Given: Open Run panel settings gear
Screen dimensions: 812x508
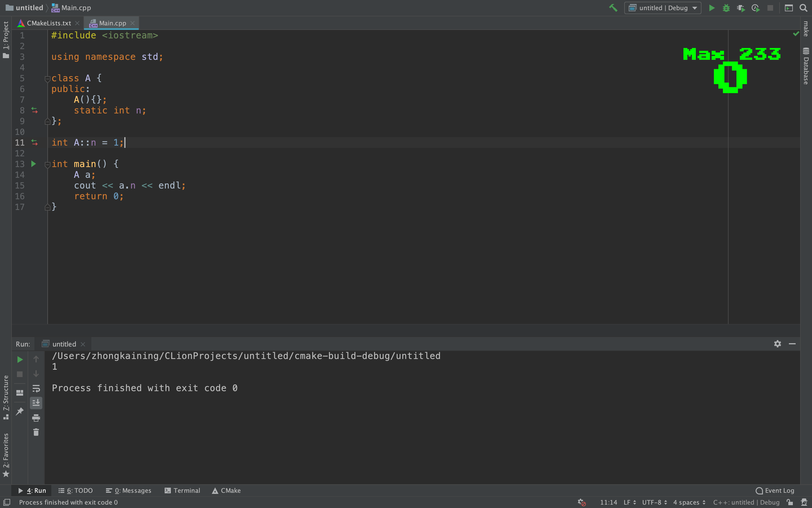Looking at the screenshot, I should (x=777, y=344).
